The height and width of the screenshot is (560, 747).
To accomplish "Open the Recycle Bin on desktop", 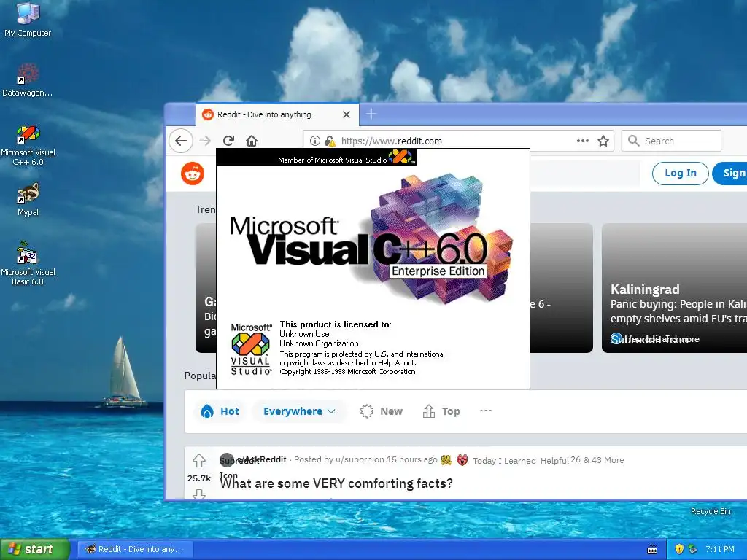I will point(711,511).
